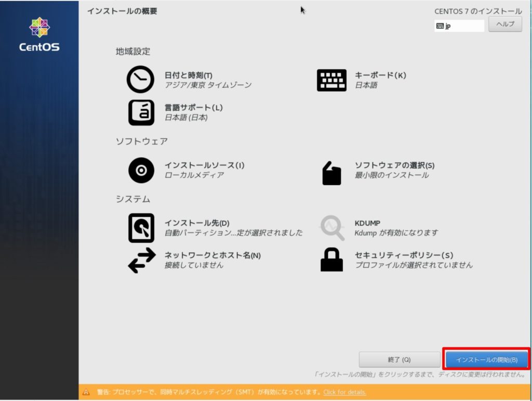Viewport: 532px width, 401px height.
Task: Open the Date & Time clock icon
Action: point(140,80)
